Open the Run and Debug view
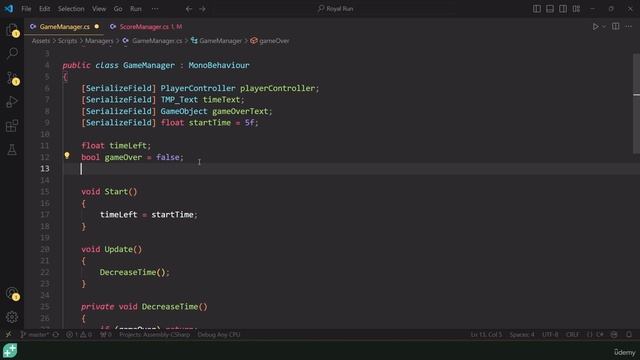Screen dimensions: 640x360 tap(12, 102)
